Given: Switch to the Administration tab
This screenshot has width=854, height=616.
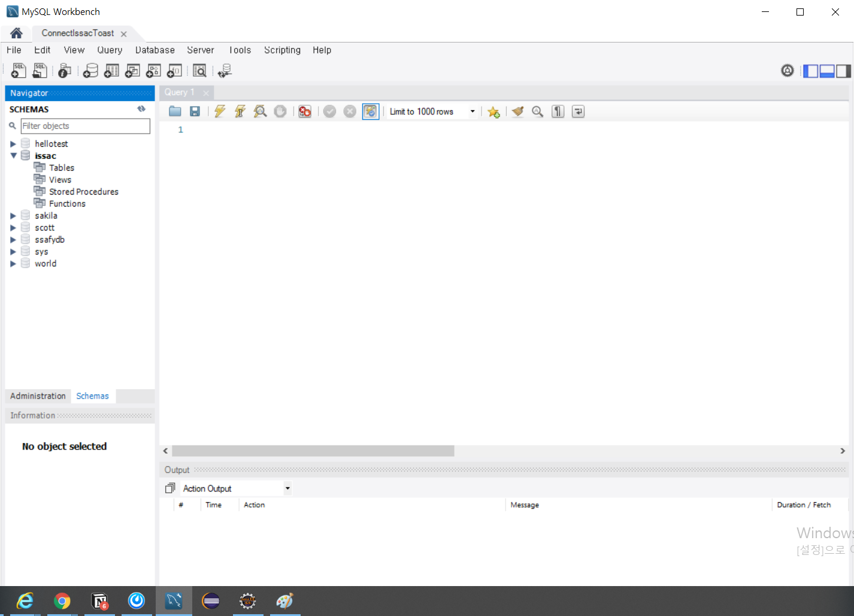Looking at the screenshot, I should click(38, 396).
